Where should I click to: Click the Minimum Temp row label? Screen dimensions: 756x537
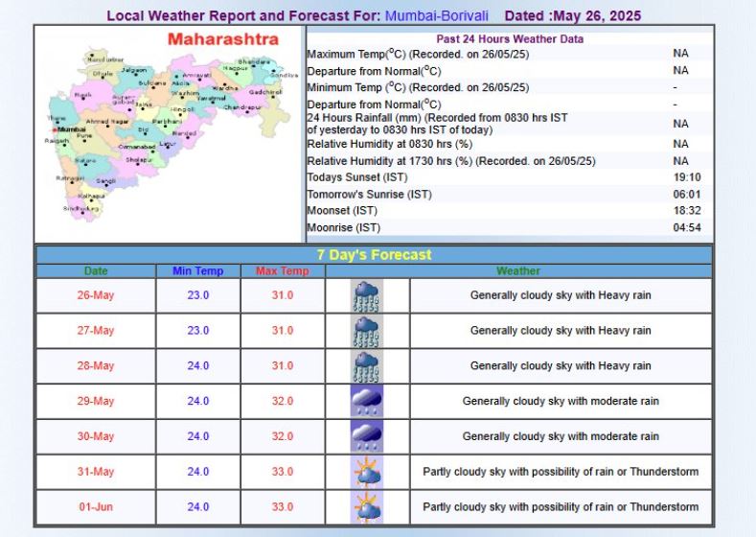pyautogui.click(x=418, y=88)
